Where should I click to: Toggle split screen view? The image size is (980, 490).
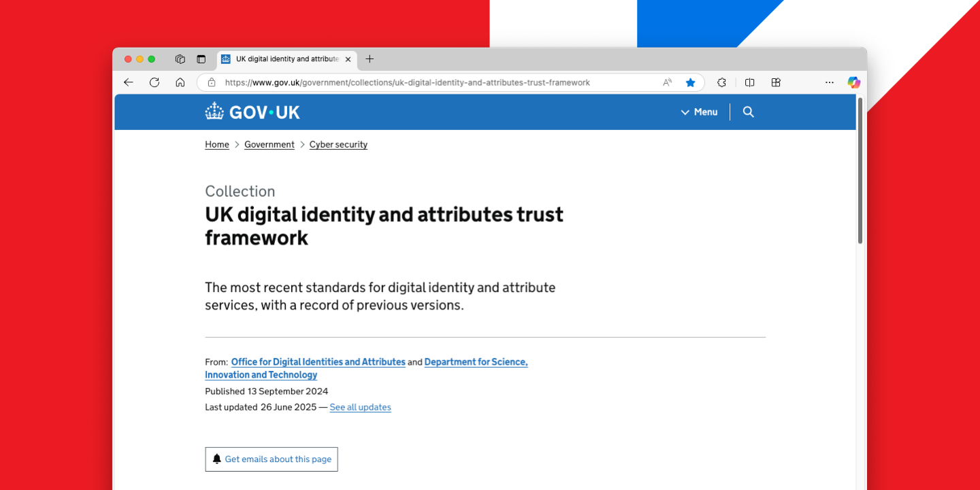click(749, 82)
